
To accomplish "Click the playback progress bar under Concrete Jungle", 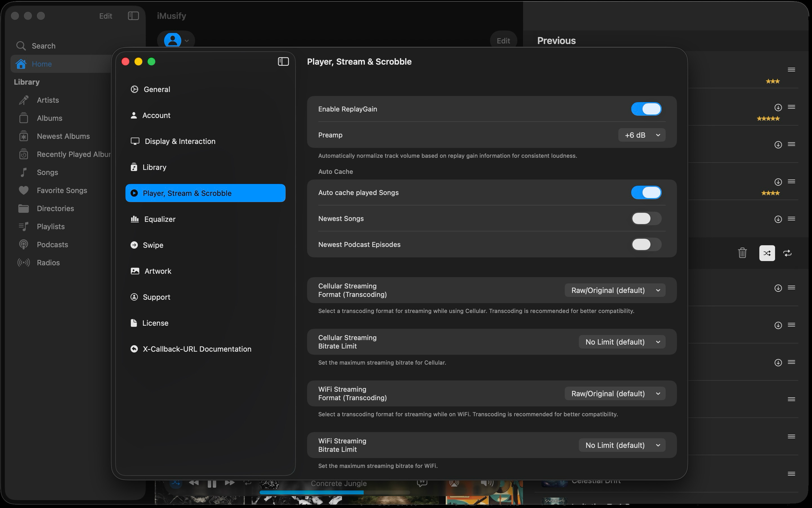I will tap(335, 492).
